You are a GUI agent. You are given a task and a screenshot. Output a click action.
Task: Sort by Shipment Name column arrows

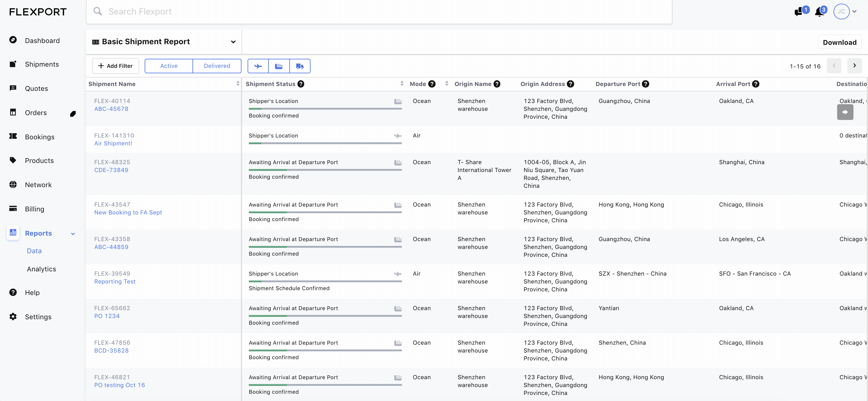coord(238,84)
